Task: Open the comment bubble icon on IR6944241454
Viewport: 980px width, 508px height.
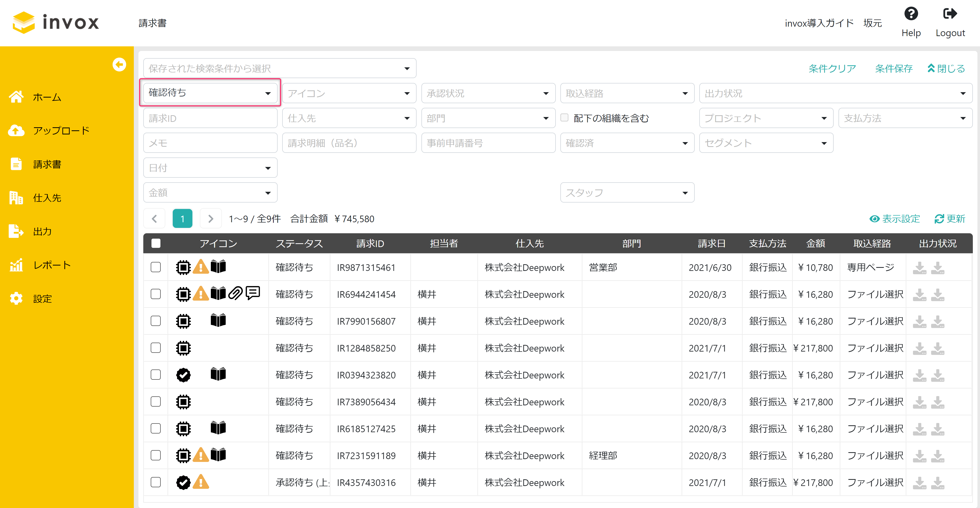Action: click(x=253, y=293)
